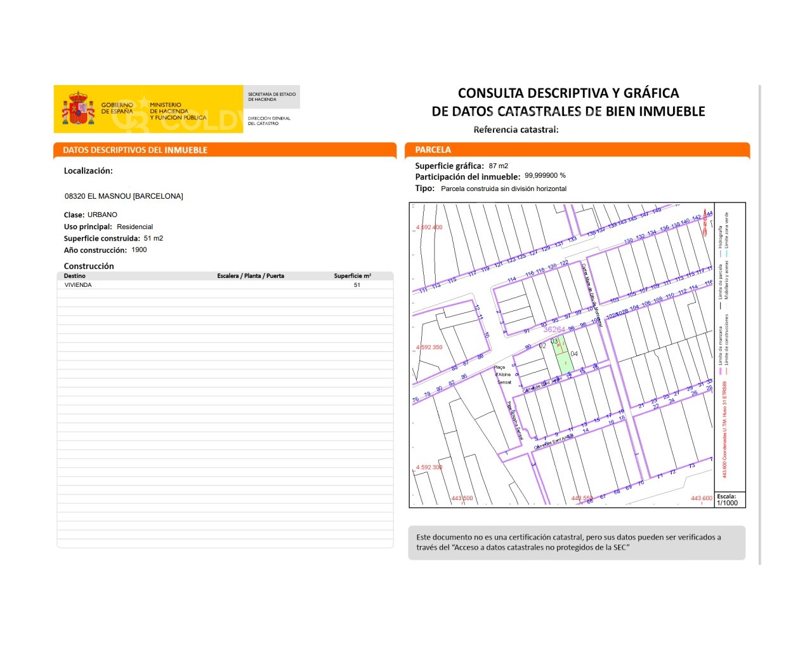Click the 'Uso principal: Residencial' line
The width and height of the screenshot is (812, 650).
click(108, 227)
